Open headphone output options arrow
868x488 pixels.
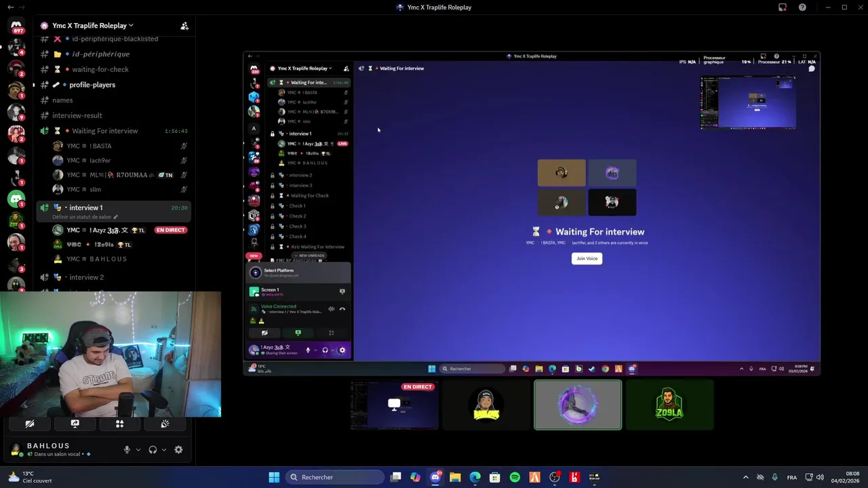164,450
